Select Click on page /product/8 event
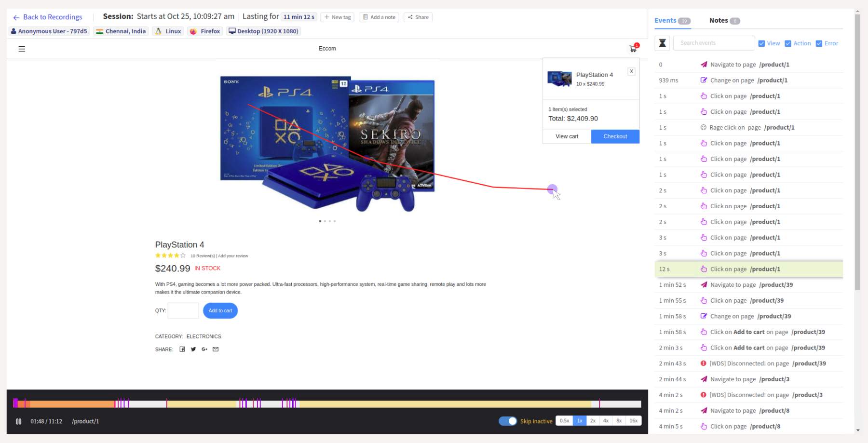Image resolution: width=868 pixels, height=443 pixels. click(x=748, y=427)
